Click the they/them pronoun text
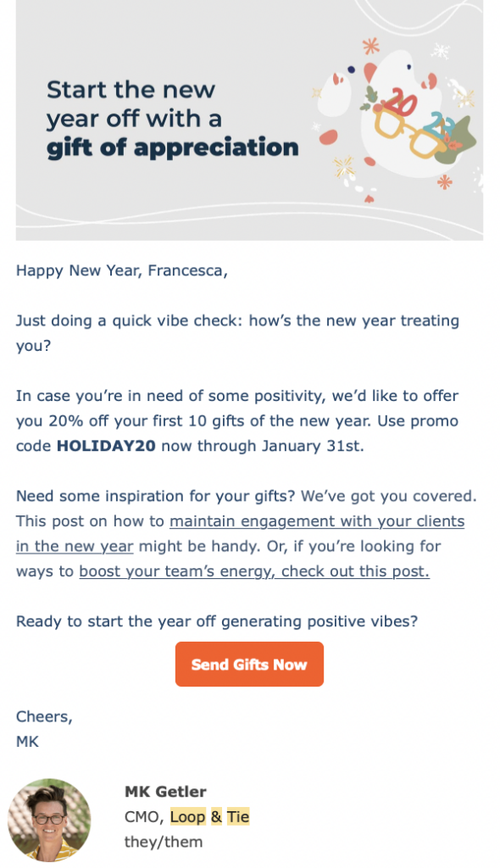This screenshot has height=868, width=500. 164,842
